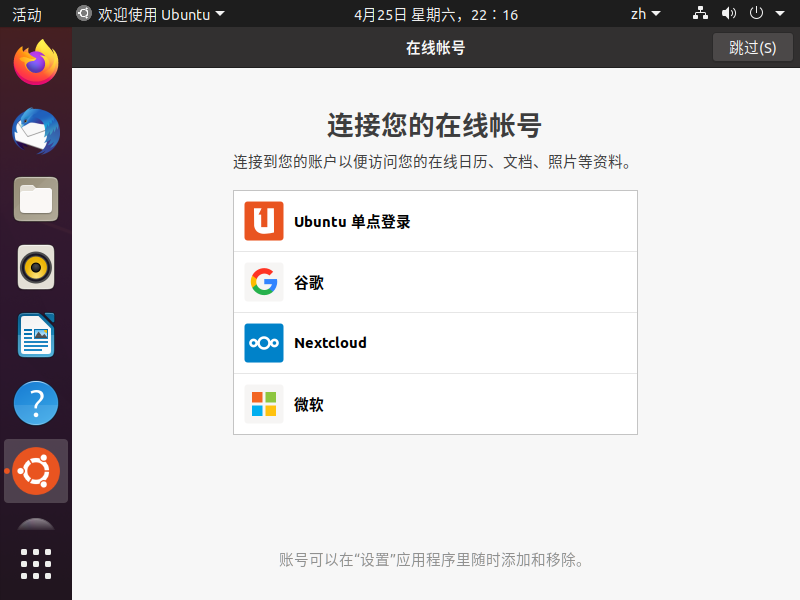Click the 连接您的在线帐号 heading

coord(434,125)
